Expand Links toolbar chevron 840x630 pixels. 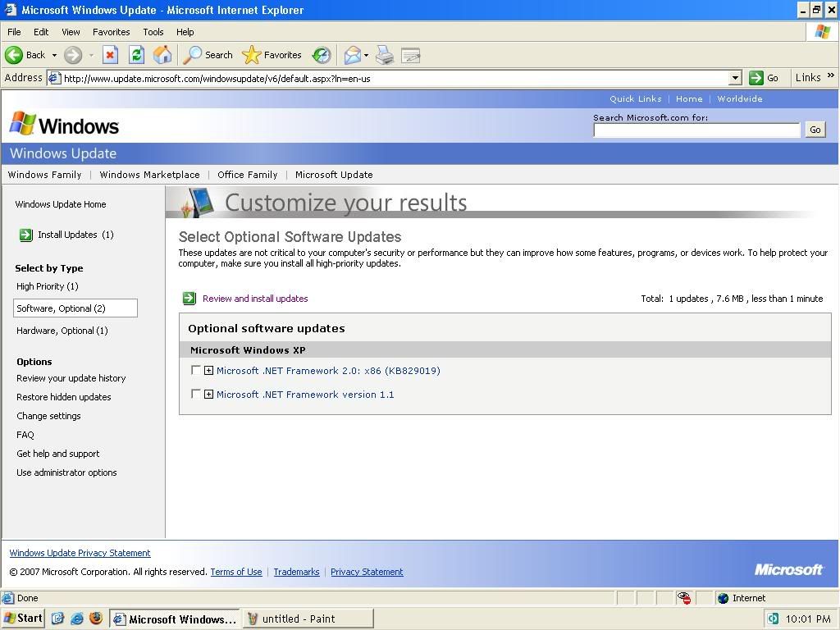[830, 75]
